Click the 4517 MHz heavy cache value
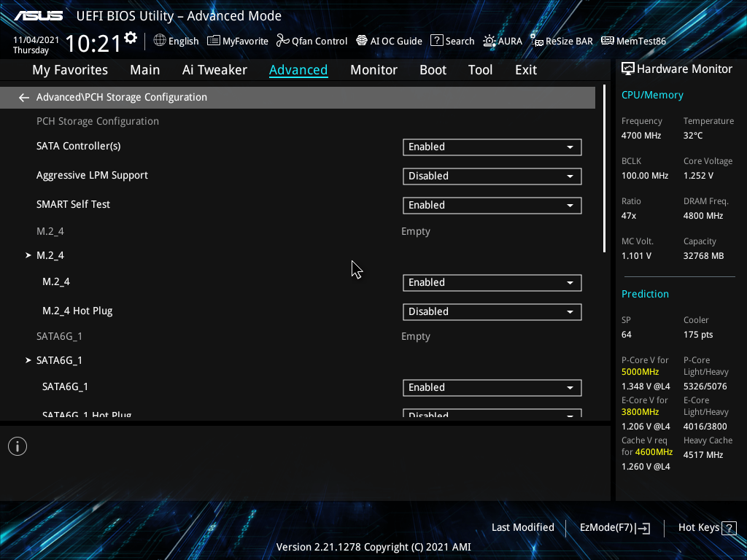This screenshot has height=560, width=747. pyautogui.click(x=703, y=455)
